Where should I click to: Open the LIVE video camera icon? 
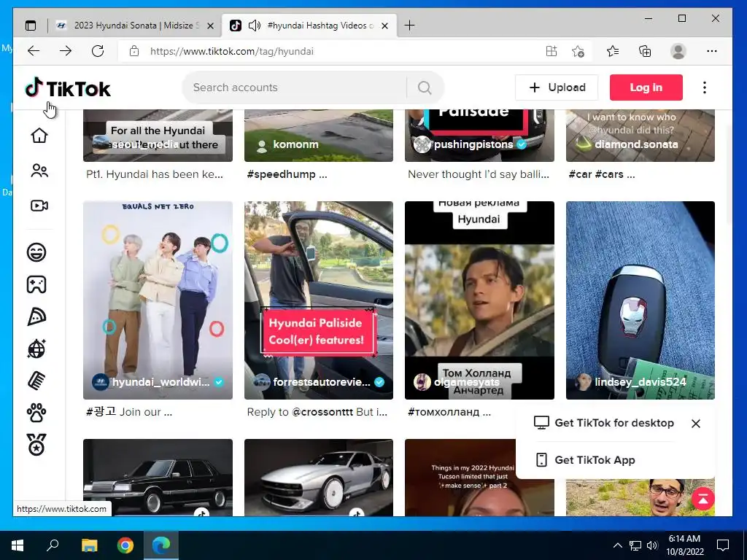(x=39, y=206)
